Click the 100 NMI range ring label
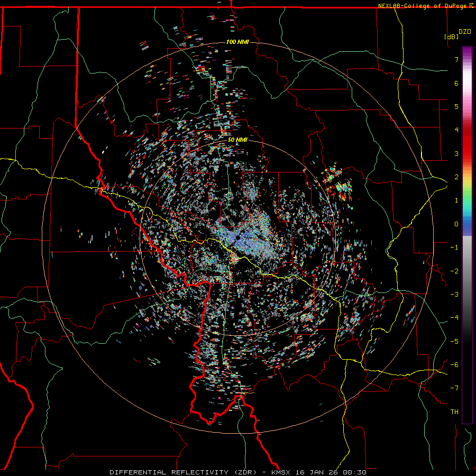Screen dimensions: 476x476 237,42
